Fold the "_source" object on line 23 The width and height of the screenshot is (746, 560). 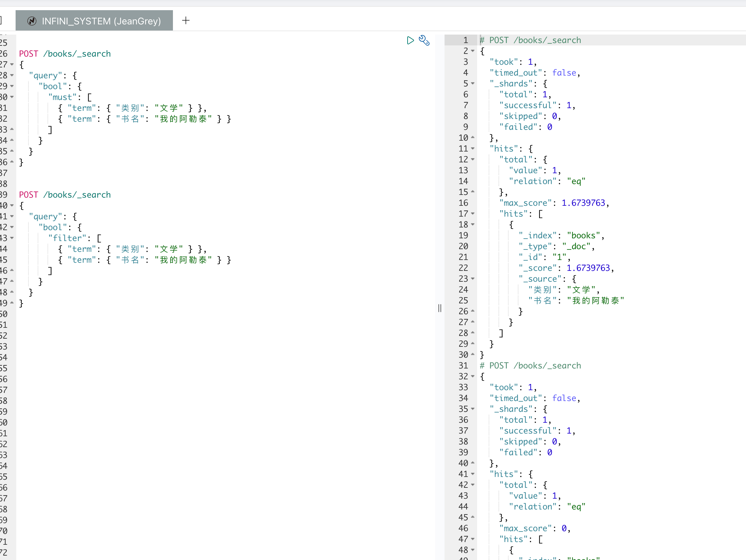[473, 279]
